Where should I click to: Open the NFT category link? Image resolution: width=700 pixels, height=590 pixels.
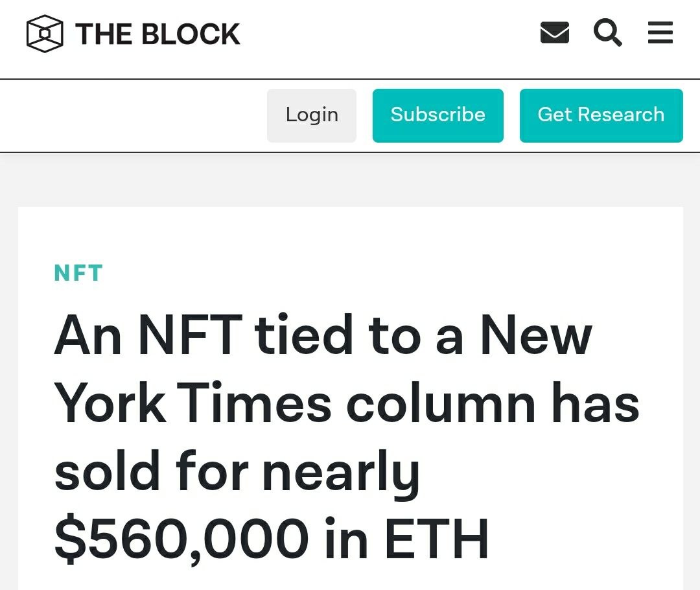click(x=78, y=273)
